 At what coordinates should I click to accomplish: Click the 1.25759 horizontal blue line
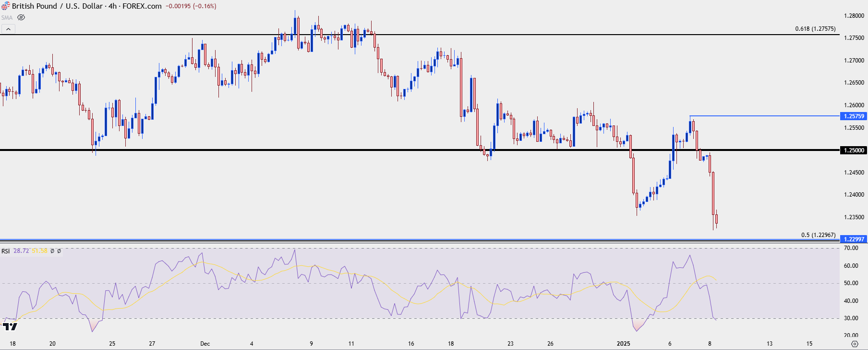pos(764,116)
